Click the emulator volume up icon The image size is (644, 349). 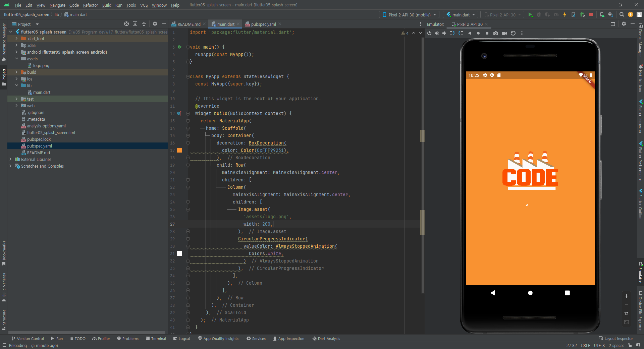(x=437, y=33)
